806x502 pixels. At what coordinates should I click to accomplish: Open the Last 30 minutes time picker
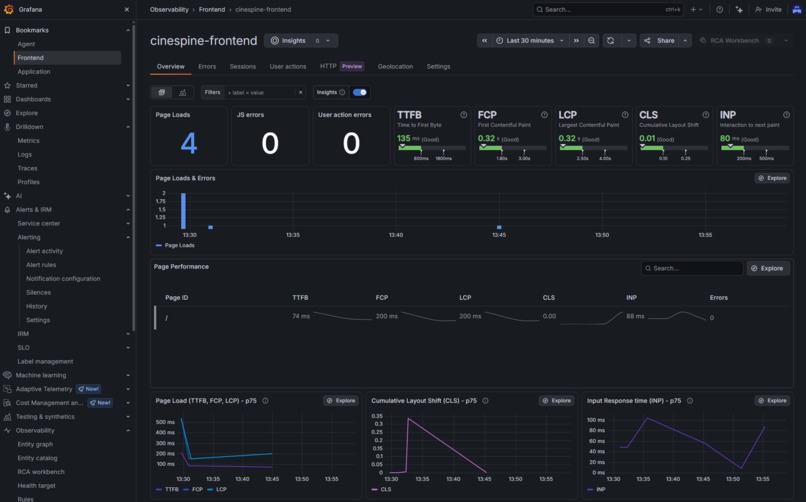pyautogui.click(x=530, y=41)
